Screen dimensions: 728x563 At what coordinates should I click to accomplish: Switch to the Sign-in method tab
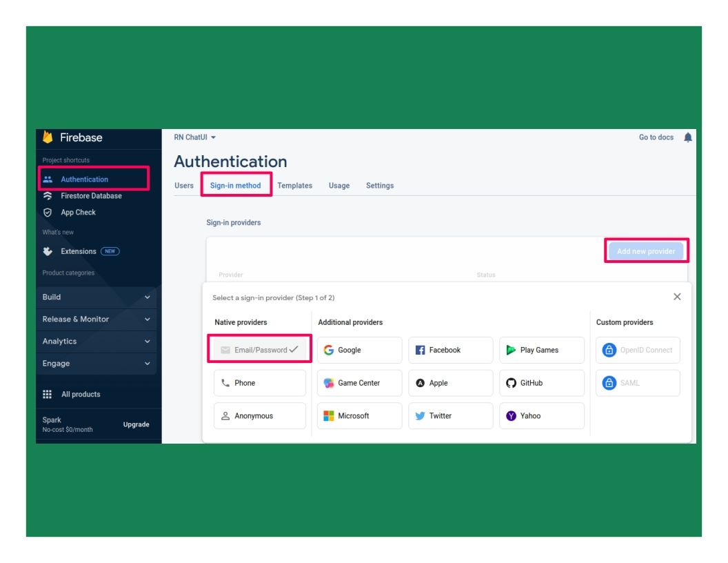235,186
